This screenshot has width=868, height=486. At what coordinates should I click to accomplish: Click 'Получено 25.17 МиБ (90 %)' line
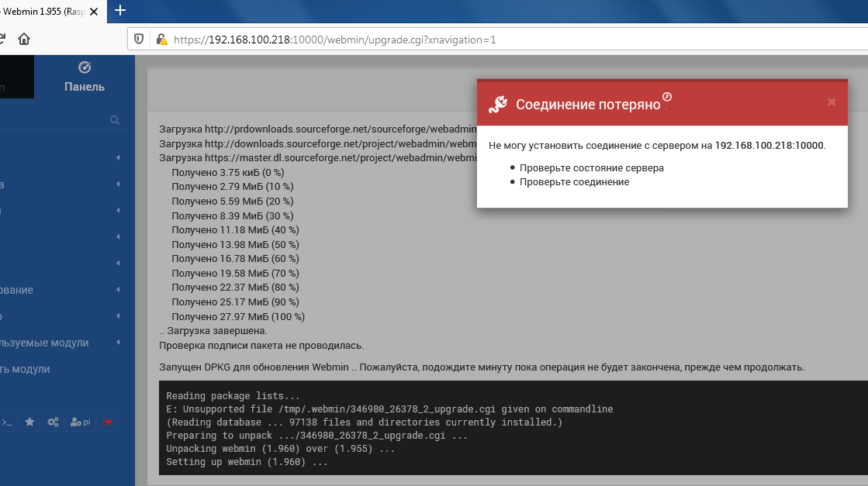tap(235, 302)
